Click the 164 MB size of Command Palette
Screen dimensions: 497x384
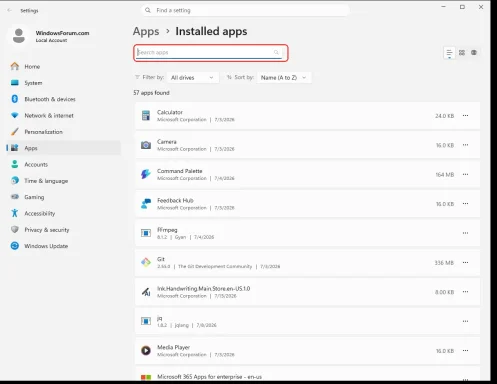point(445,174)
